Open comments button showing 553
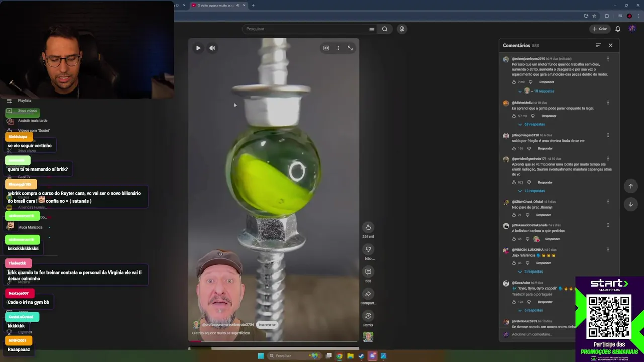Screen dimensions: 644x362 click(x=368, y=271)
